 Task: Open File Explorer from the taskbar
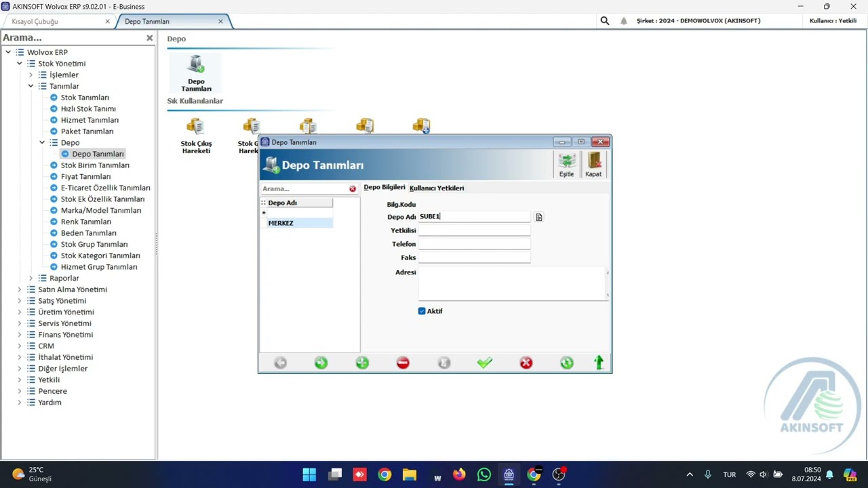point(410,474)
